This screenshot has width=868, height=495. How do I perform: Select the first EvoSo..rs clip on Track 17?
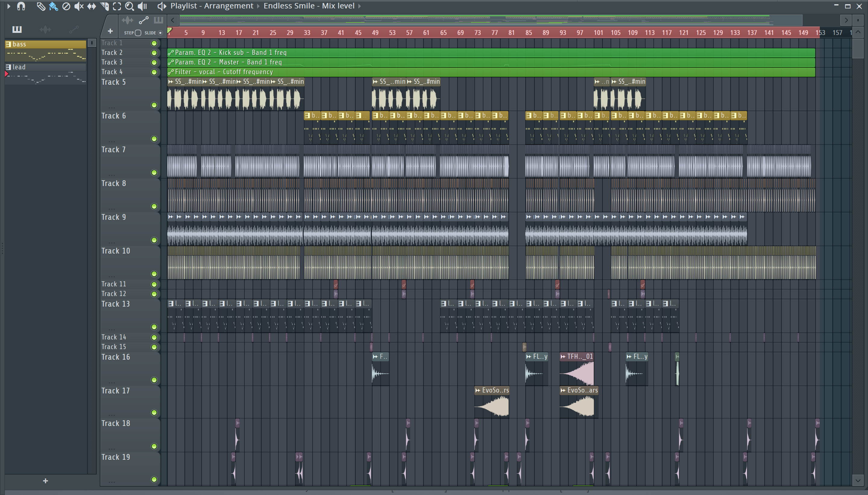[x=492, y=402]
